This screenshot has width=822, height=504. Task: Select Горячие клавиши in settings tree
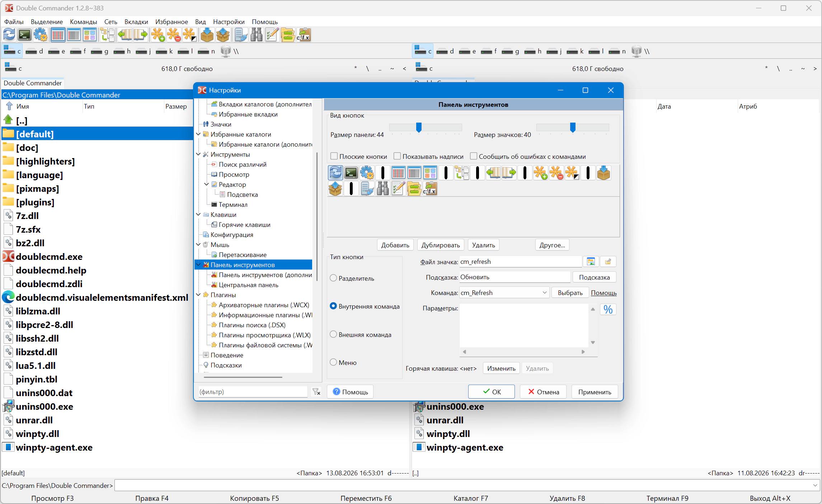(x=245, y=224)
